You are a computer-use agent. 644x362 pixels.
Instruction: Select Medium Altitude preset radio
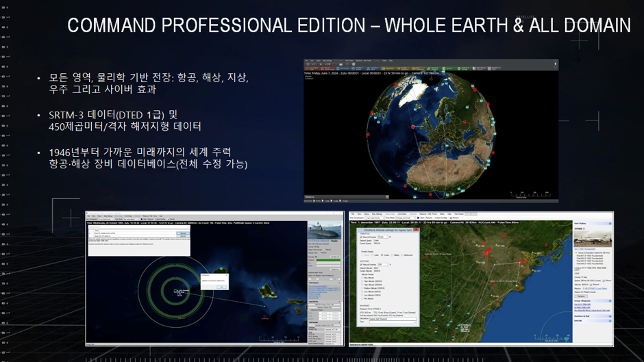362,288
